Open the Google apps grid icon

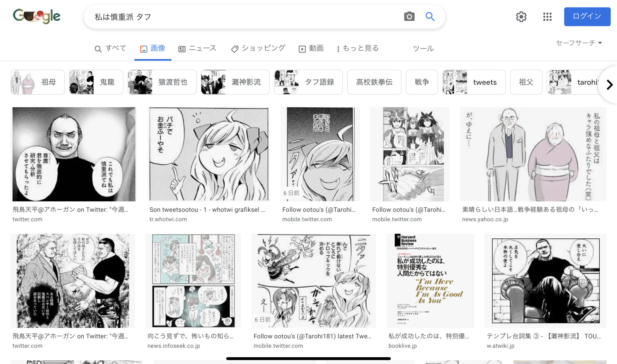pos(547,17)
